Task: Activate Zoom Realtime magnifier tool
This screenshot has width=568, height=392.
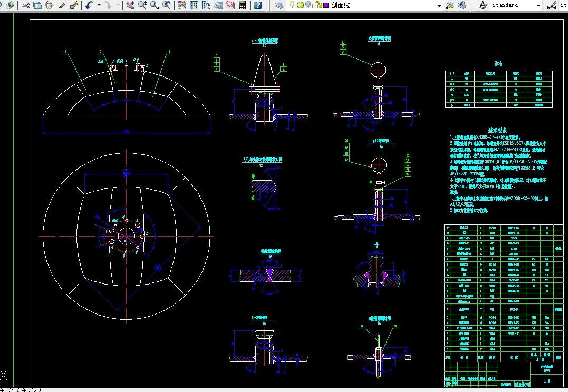Action: [x=142, y=5]
